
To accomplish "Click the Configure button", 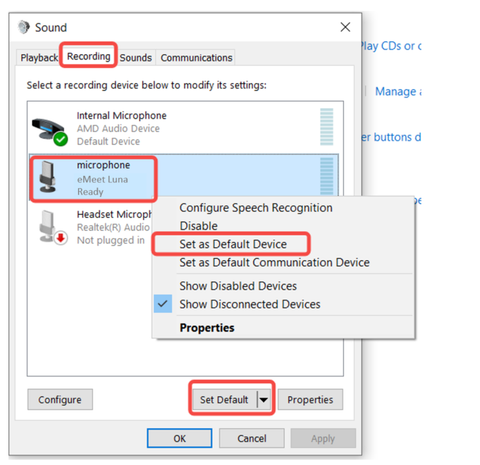I will coord(60,399).
